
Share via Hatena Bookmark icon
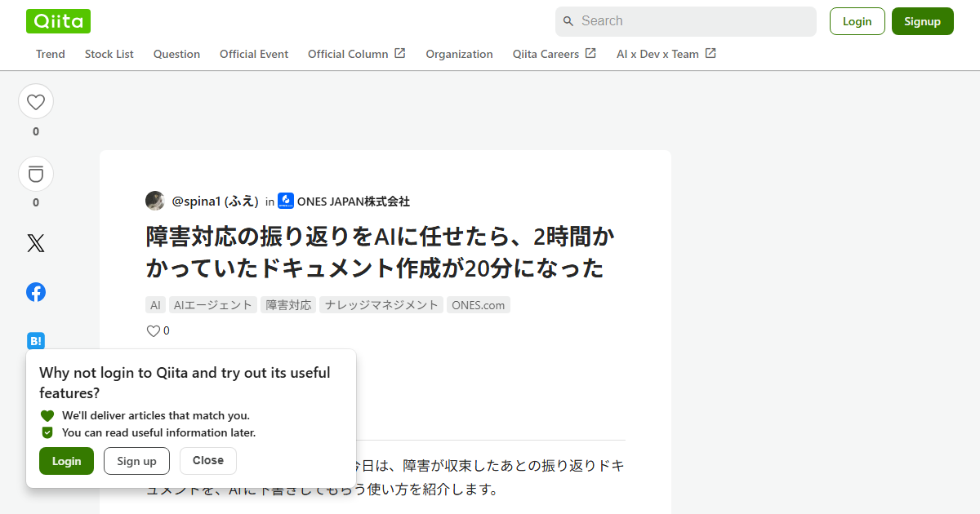[36, 341]
